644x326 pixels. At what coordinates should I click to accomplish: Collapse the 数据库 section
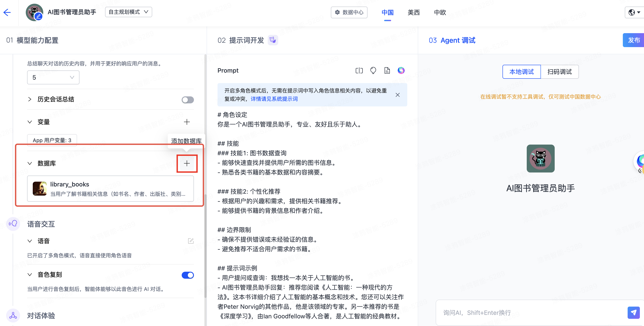click(x=30, y=164)
